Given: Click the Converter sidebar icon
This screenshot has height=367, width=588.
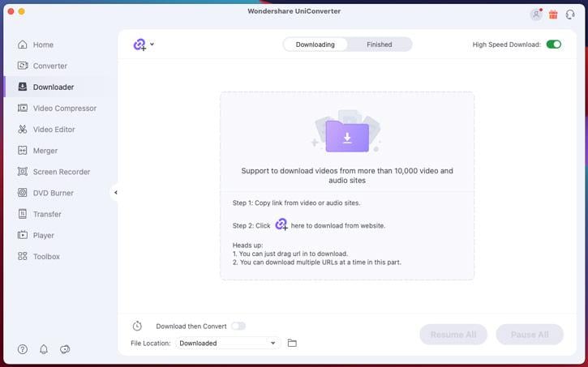Looking at the screenshot, I should (23, 66).
